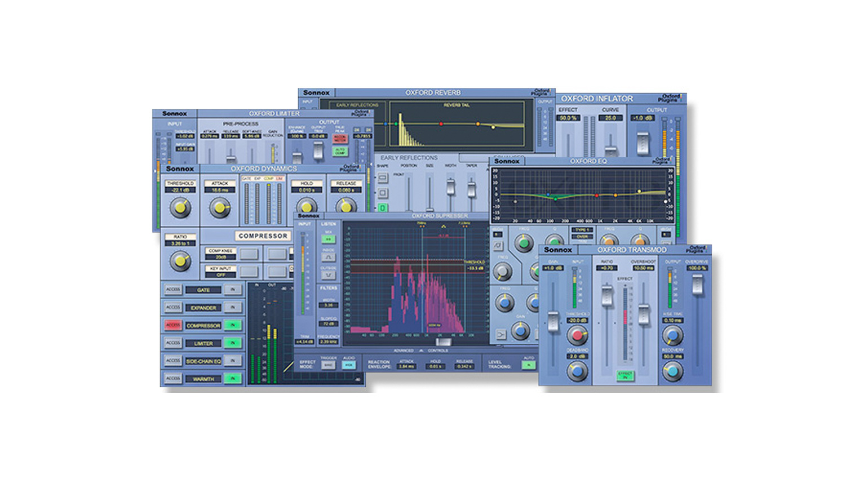The height and width of the screenshot is (479, 868).
Task: Click the grey Freq knob in Oxford EQ
Action: coord(502,272)
